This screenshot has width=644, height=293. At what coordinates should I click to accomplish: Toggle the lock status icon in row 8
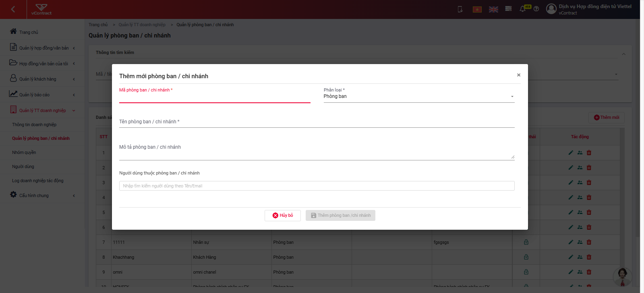[x=526, y=257]
